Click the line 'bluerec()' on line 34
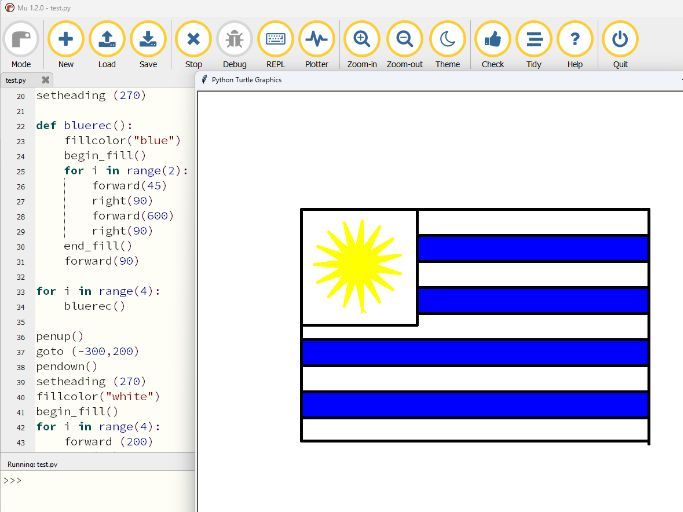Viewport: 683px width, 512px height. [x=95, y=306]
